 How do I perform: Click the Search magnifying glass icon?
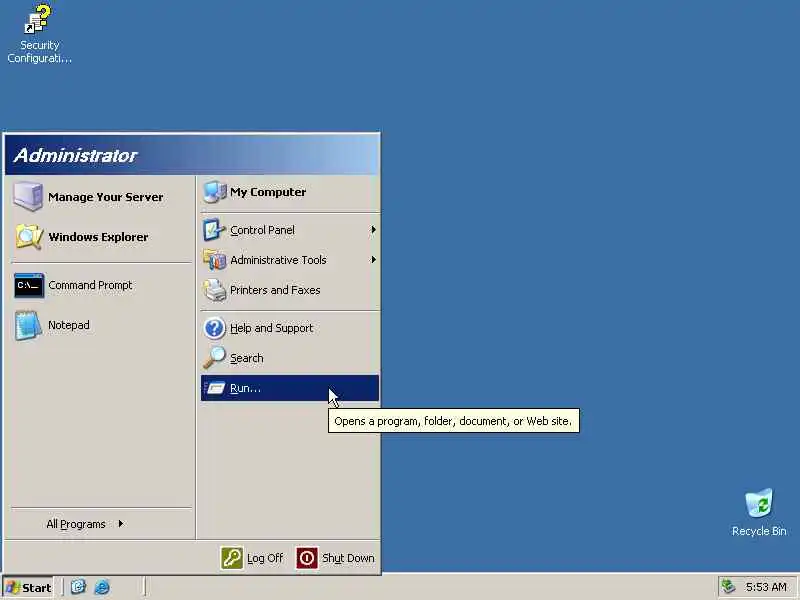[x=214, y=358]
